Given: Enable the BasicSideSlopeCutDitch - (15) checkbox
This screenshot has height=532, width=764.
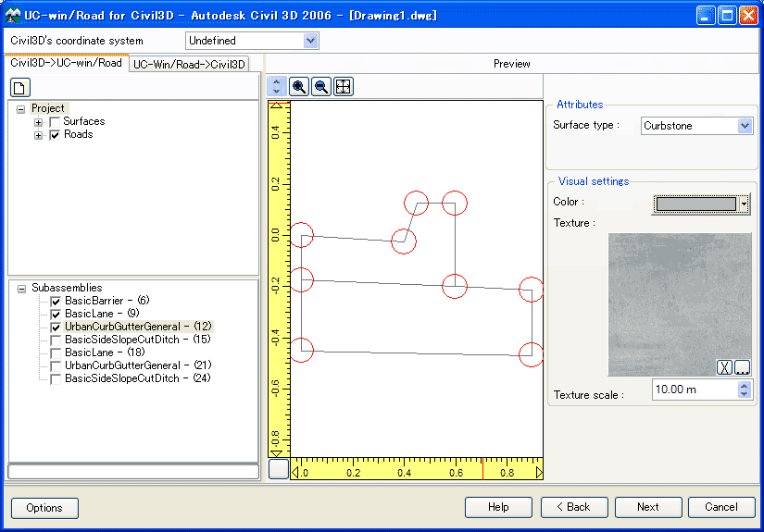Looking at the screenshot, I should (x=56, y=340).
